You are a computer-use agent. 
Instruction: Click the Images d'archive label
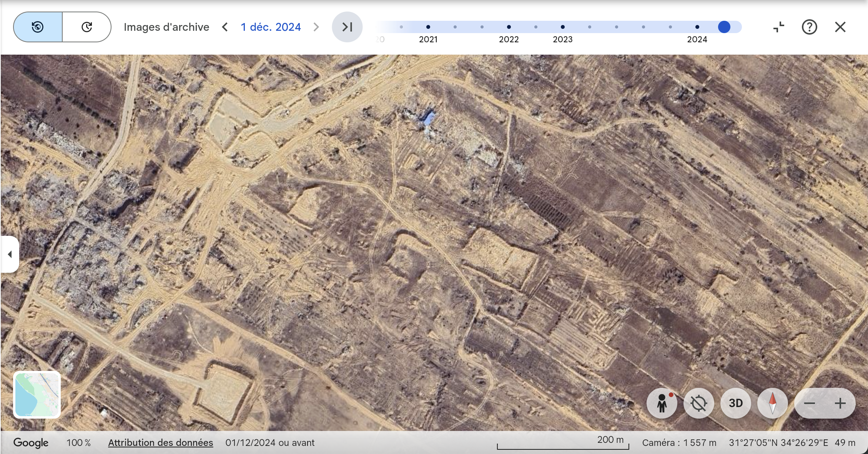coord(166,27)
